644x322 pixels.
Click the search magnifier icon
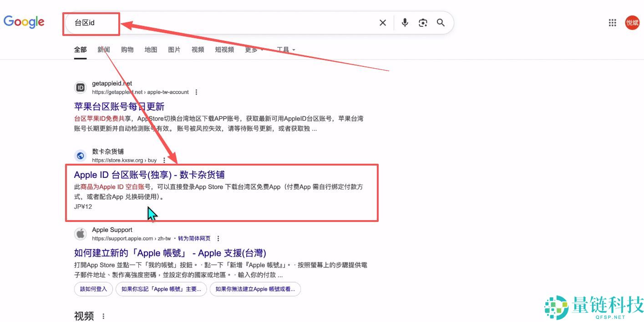(440, 22)
